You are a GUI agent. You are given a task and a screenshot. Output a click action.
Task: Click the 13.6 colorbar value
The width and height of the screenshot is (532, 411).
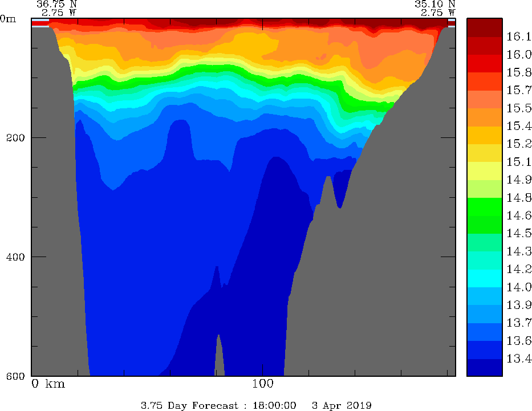(519, 341)
